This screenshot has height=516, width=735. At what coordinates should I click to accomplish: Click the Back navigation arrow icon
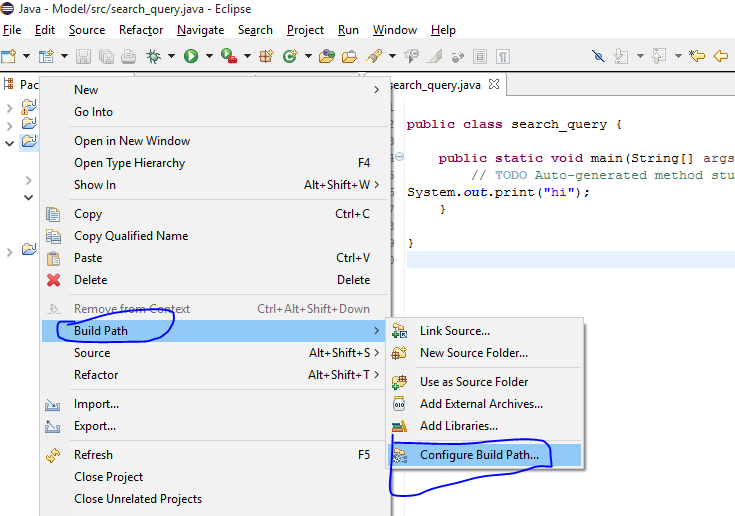(x=721, y=56)
